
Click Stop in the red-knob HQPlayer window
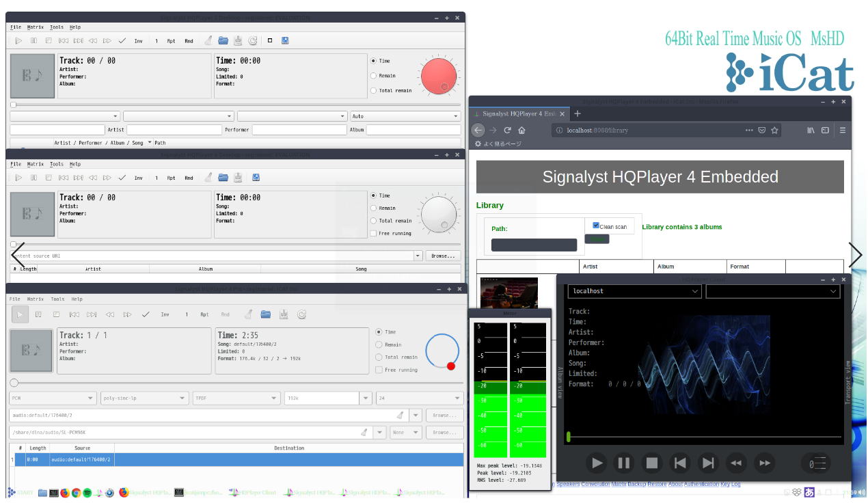49,41
